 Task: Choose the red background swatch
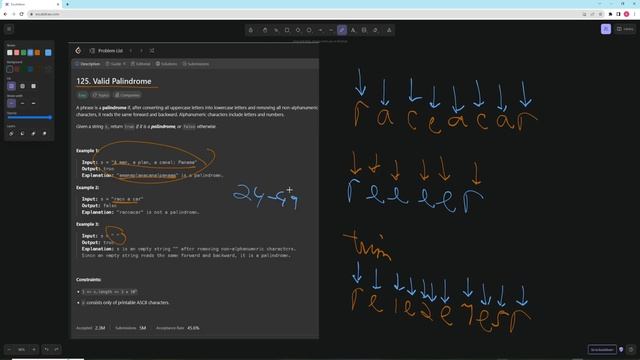click(x=17, y=69)
